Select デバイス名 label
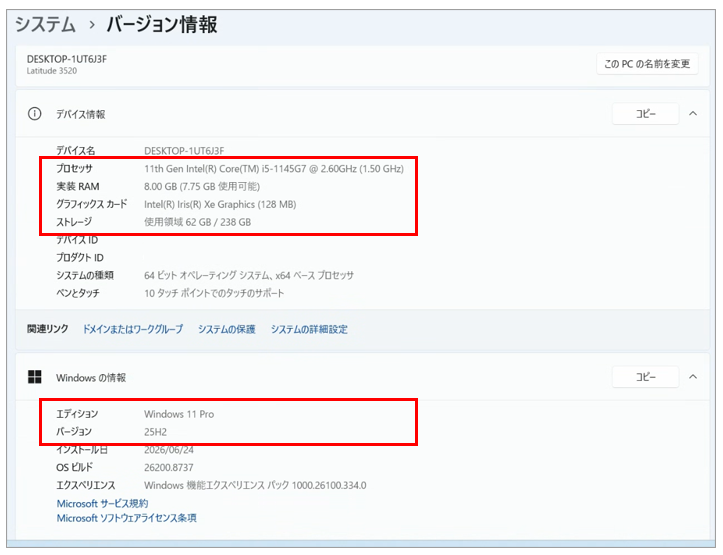 (76, 151)
